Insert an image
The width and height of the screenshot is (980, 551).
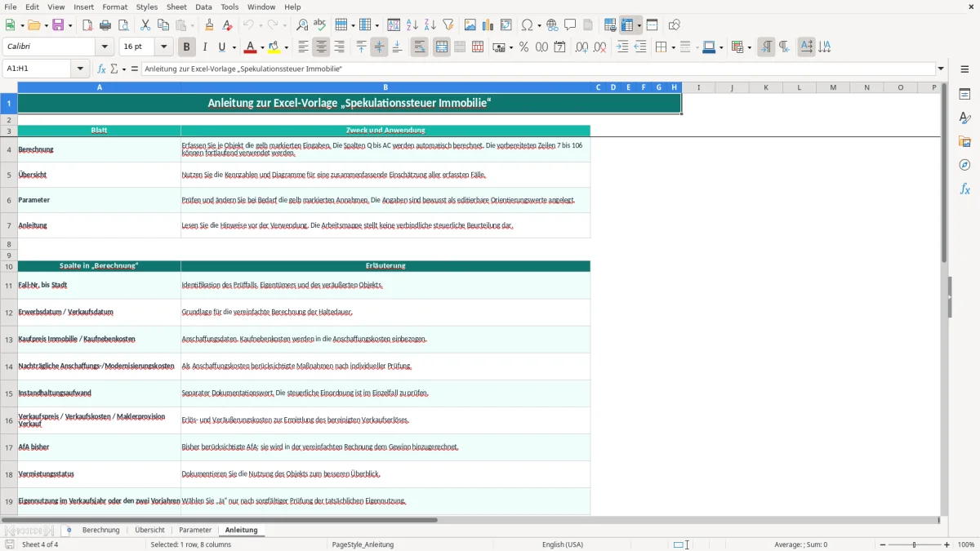pyautogui.click(x=470, y=25)
